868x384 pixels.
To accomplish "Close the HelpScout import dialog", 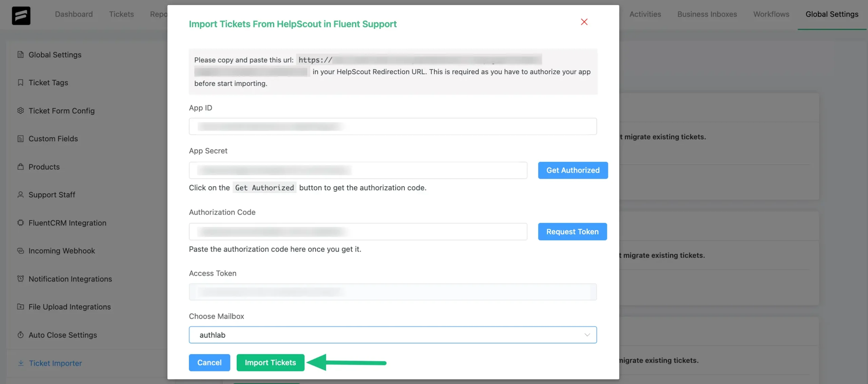I will click(584, 22).
